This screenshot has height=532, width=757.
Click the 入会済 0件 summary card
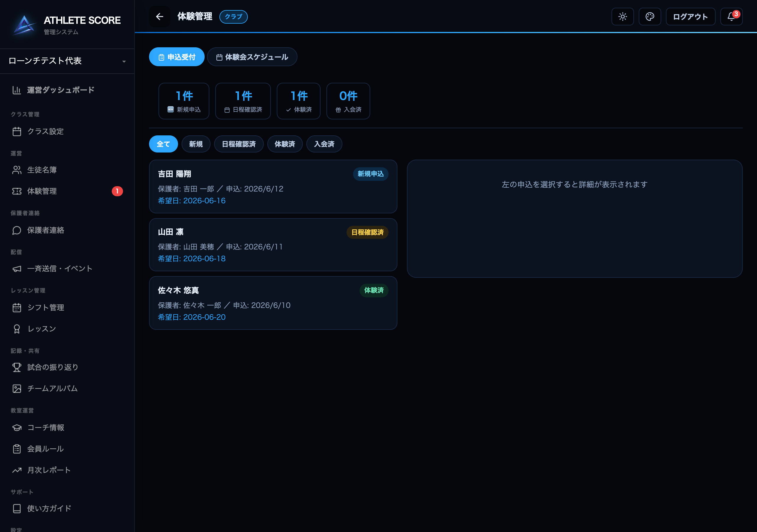point(348,101)
